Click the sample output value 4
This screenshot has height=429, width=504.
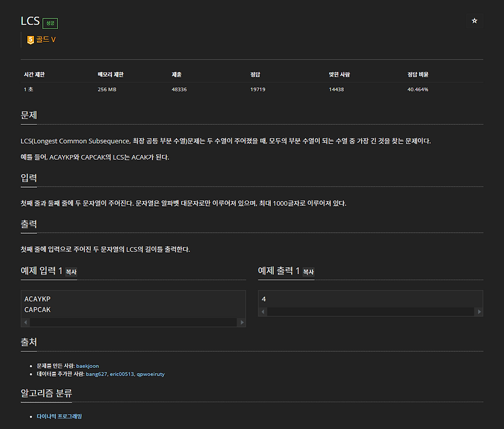264,298
